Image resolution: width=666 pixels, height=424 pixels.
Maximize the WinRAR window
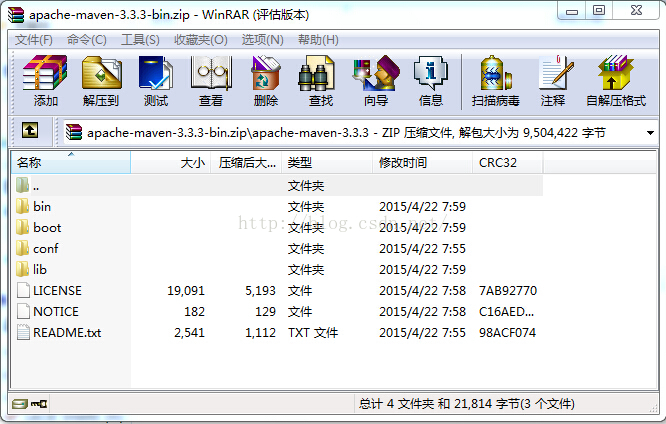click(599, 11)
